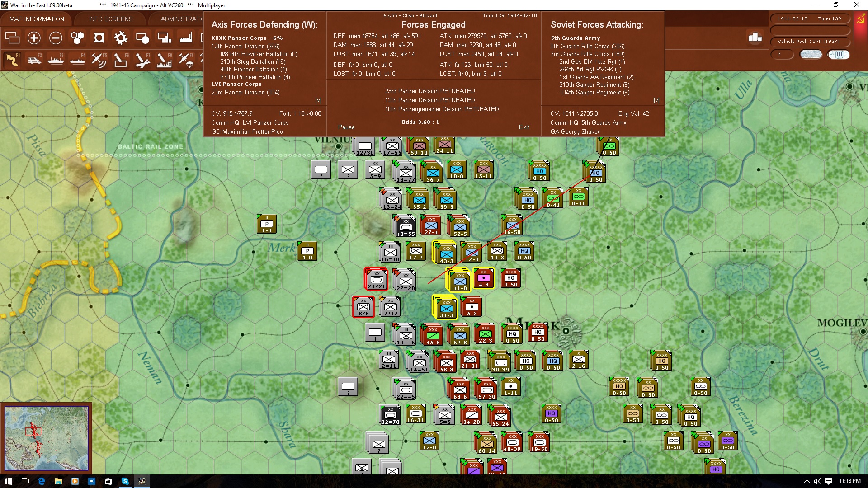Expand Axis defenders list with [v]
This screenshot has width=868, height=488.
[318, 100]
